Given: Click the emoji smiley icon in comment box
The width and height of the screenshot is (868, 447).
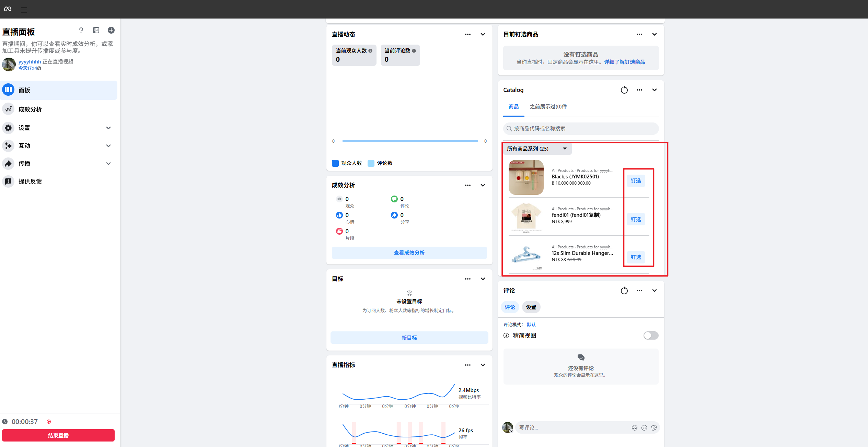Looking at the screenshot, I should [644, 427].
